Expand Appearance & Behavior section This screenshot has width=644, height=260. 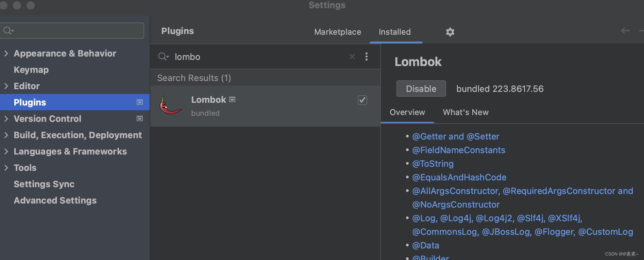[6, 53]
